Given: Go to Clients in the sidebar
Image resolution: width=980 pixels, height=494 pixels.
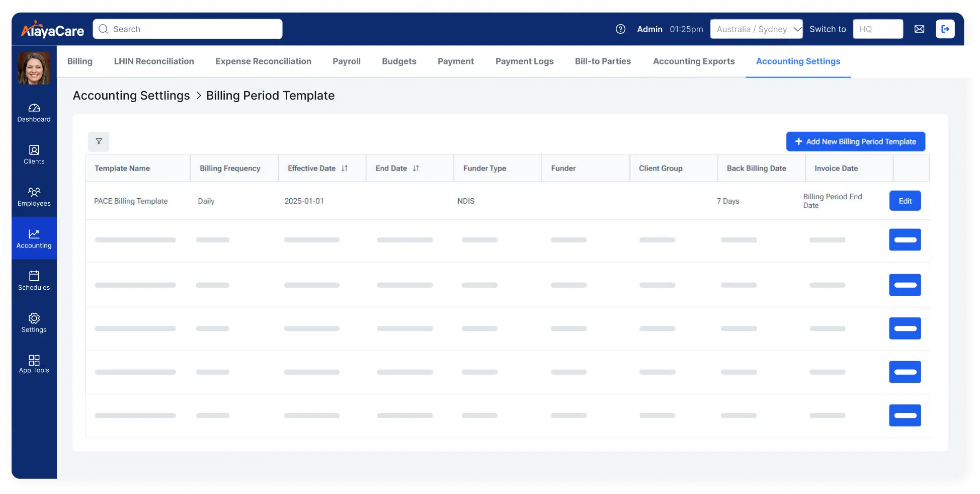Looking at the screenshot, I should 34,155.
